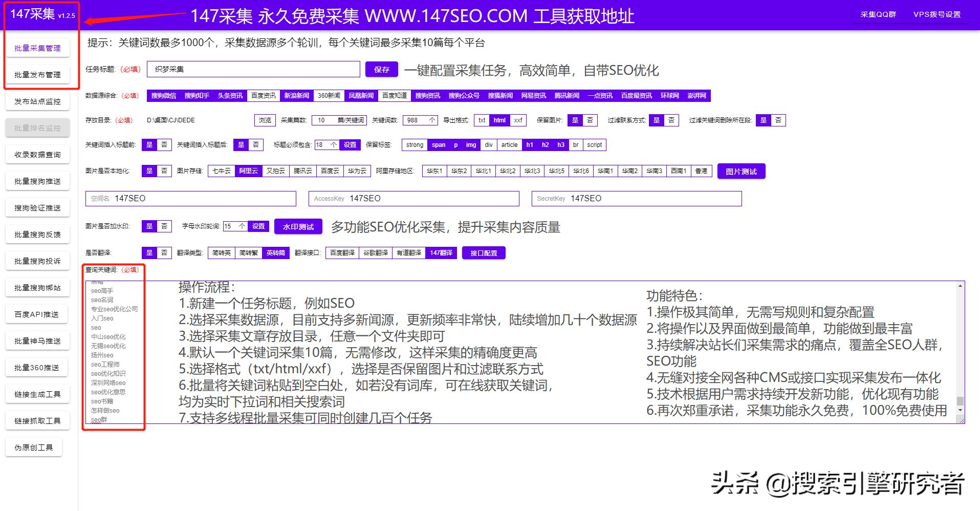This screenshot has width=980, height=511.
Task: Select 批量发布管理 in sidebar
Action: click(37, 74)
